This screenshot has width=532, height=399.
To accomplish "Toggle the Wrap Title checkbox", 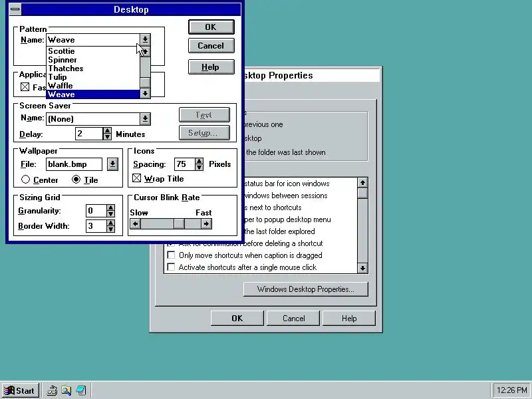I will pos(136,178).
